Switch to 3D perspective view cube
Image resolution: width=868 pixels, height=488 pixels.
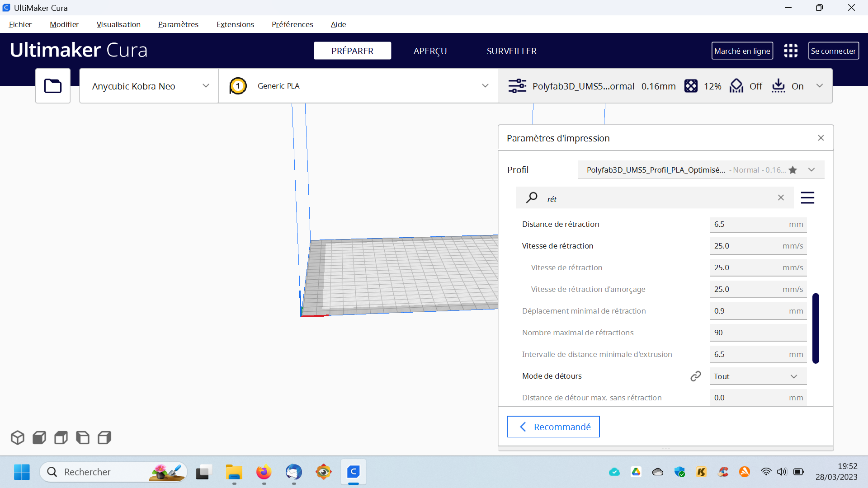pos(18,437)
